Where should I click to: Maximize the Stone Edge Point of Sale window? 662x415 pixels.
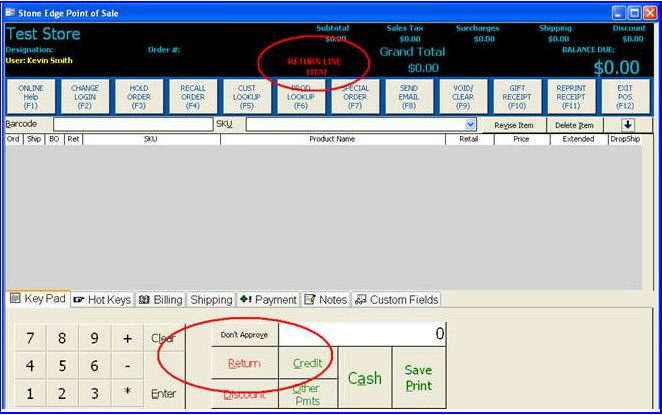(x=634, y=13)
